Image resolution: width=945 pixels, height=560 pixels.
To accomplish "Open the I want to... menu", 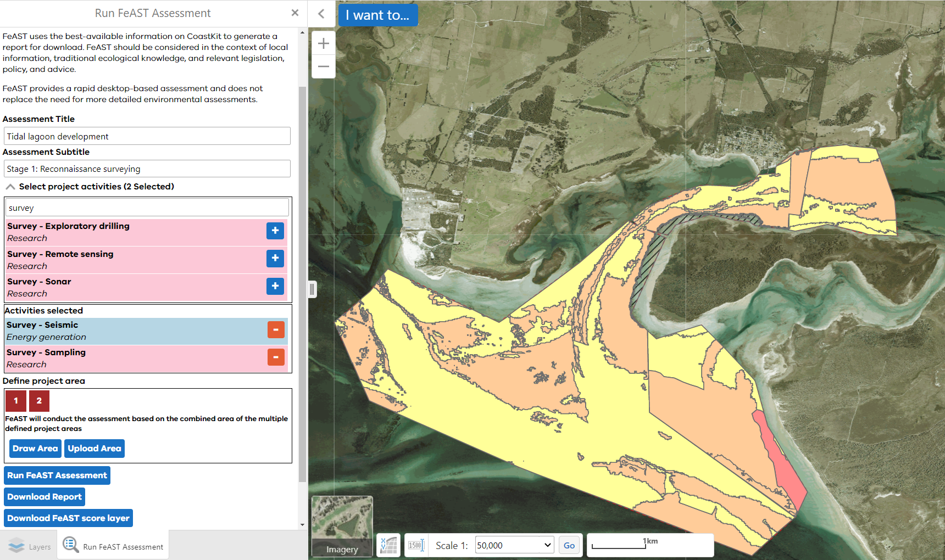I will (378, 15).
